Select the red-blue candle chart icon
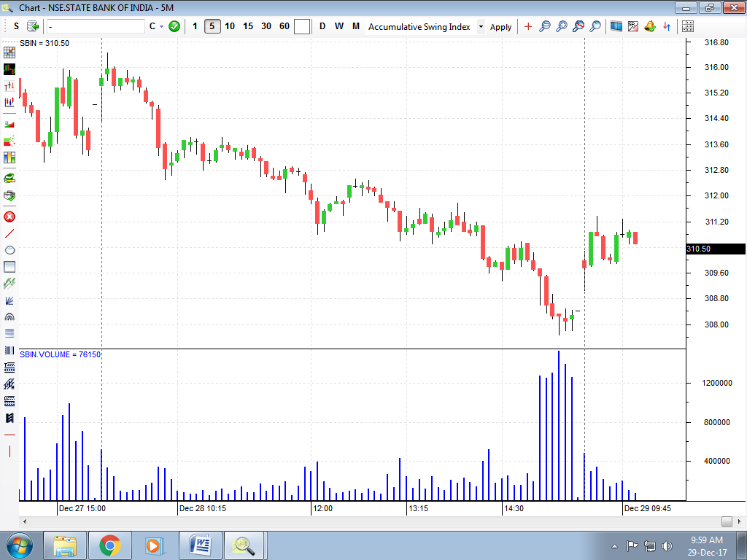Screen dimensions: 747x560 (x=9, y=102)
